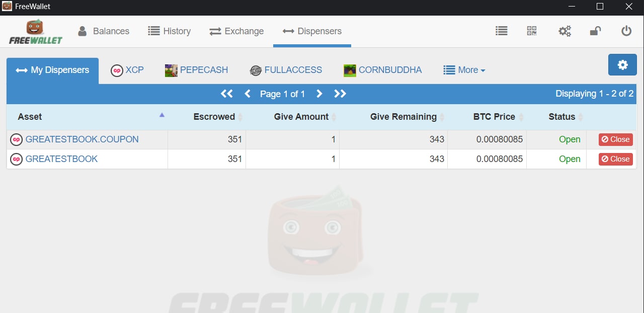Open the XCP dispensers tab
This screenshot has height=313, width=644.
pos(127,70)
